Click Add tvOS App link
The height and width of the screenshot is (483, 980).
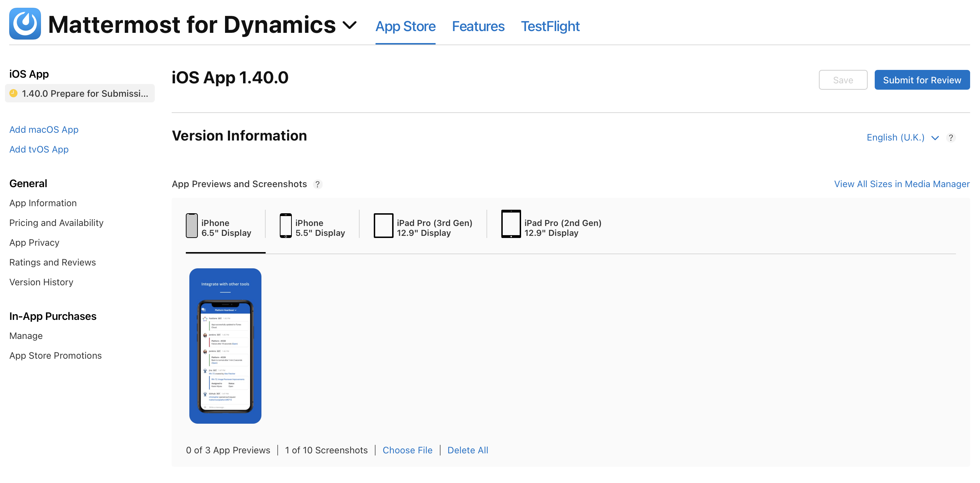(x=39, y=149)
